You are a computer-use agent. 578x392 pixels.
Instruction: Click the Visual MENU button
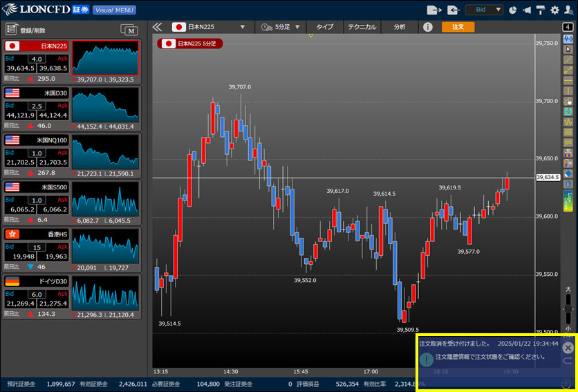coord(114,10)
